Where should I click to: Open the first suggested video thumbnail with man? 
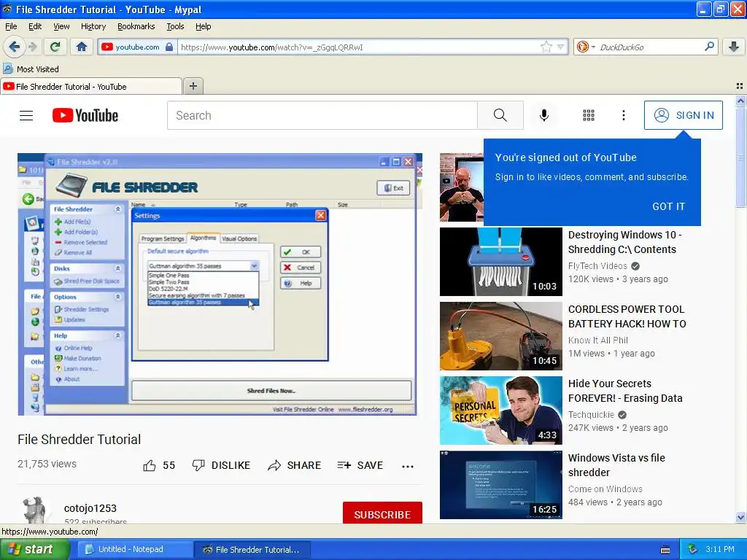[461, 187]
